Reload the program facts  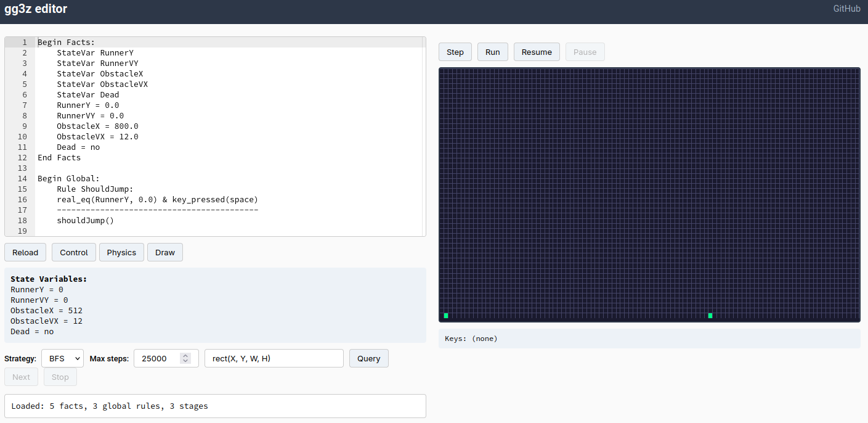pos(25,252)
